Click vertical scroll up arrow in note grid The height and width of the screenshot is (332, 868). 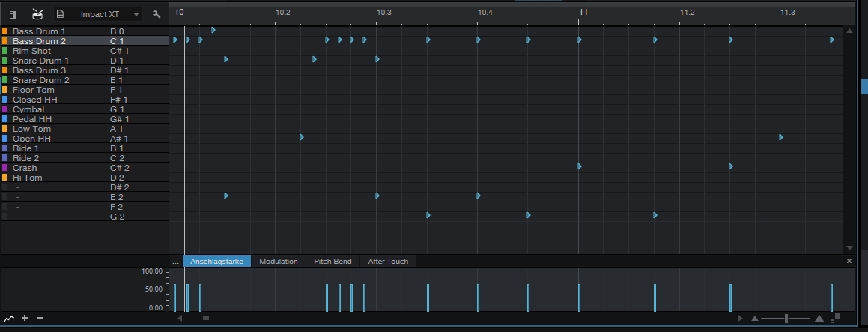click(850, 31)
